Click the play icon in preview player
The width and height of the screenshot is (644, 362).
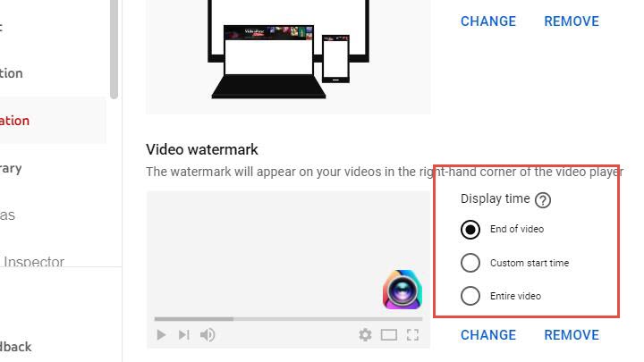click(x=161, y=335)
